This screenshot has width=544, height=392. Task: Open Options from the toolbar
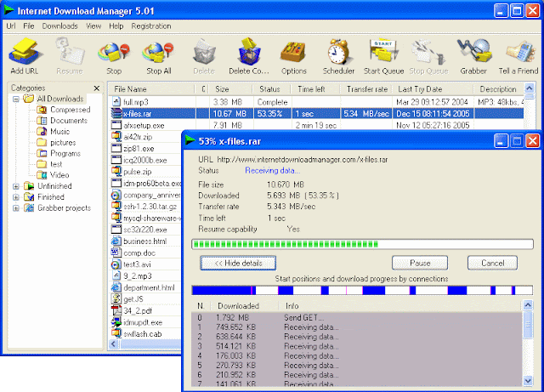(x=293, y=52)
